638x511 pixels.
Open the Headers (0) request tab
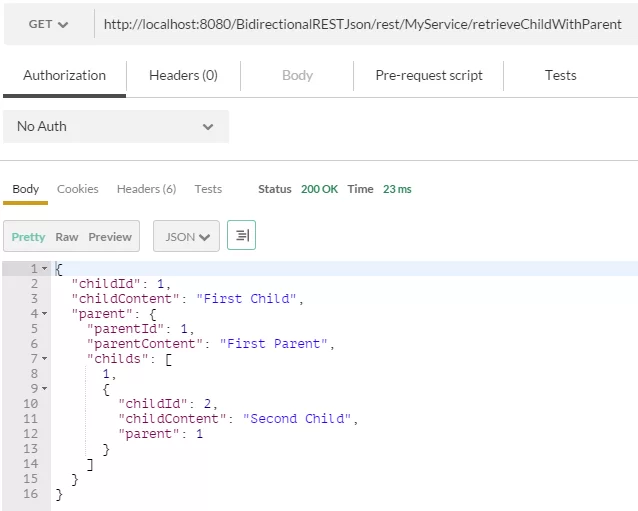(x=183, y=76)
